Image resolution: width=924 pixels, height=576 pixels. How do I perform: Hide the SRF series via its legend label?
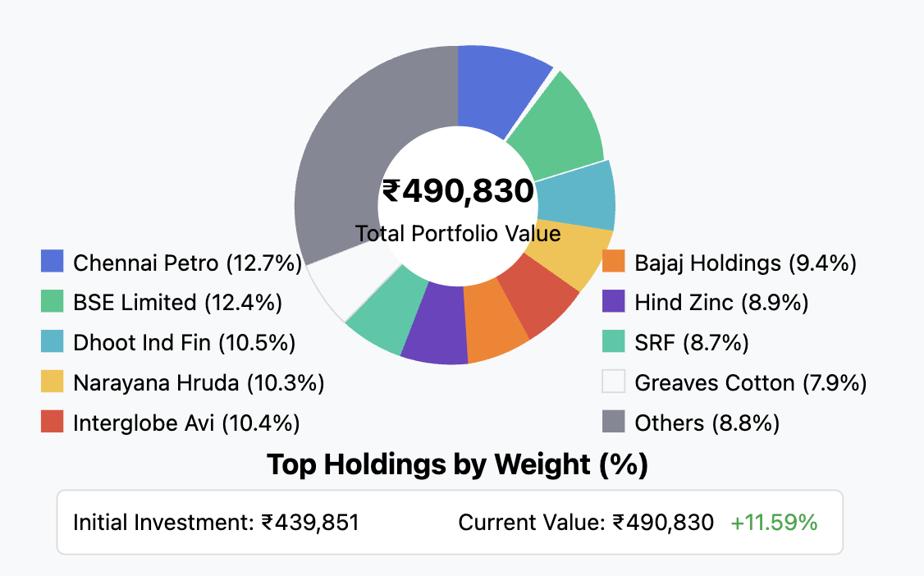point(691,342)
